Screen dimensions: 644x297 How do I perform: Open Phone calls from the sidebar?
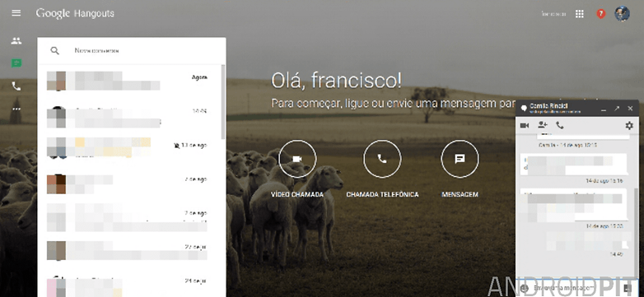[x=16, y=86]
